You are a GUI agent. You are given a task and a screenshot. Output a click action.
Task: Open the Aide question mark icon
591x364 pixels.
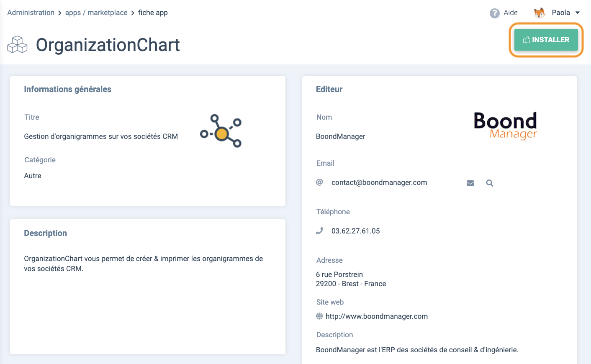tap(495, 13)
